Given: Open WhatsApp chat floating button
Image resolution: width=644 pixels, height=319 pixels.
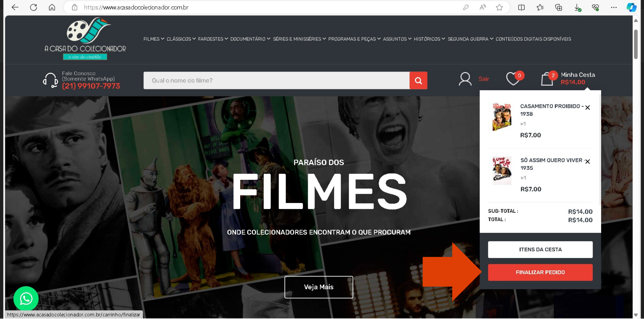Looking at the screenshot, I should [26, 298].
